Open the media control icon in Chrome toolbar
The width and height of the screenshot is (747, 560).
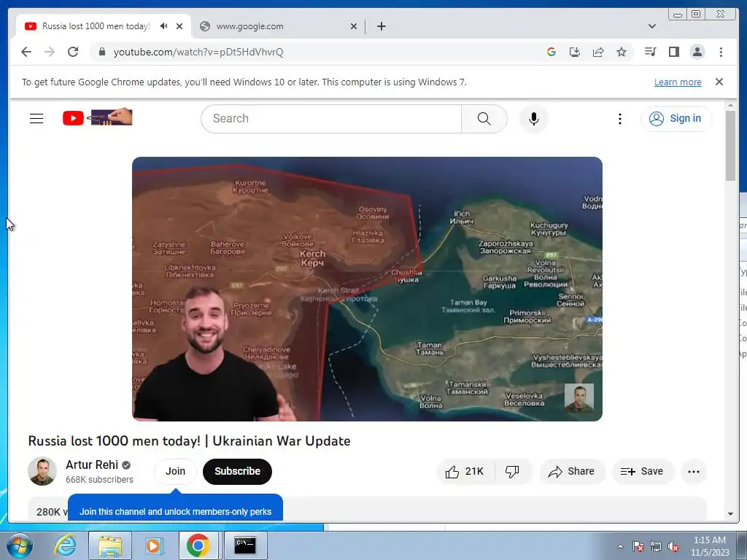click(650, 52)
